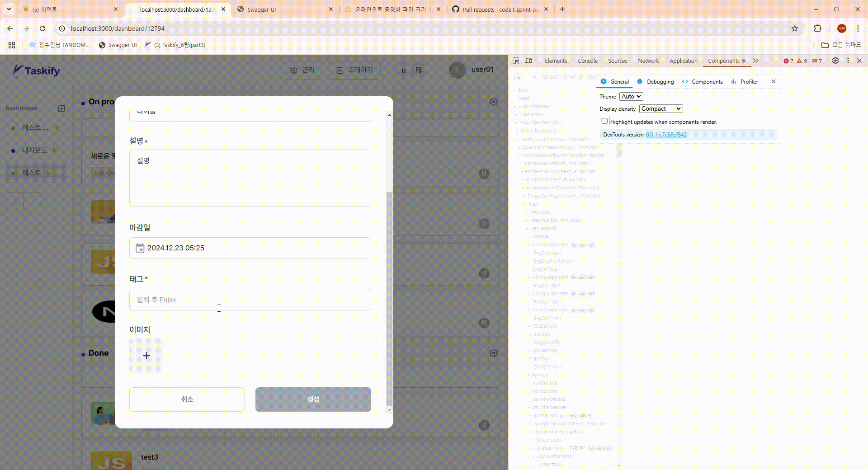Screen dimensions: 868x470
Task: Go back in browser history
Action: click(x=10, y=28)
